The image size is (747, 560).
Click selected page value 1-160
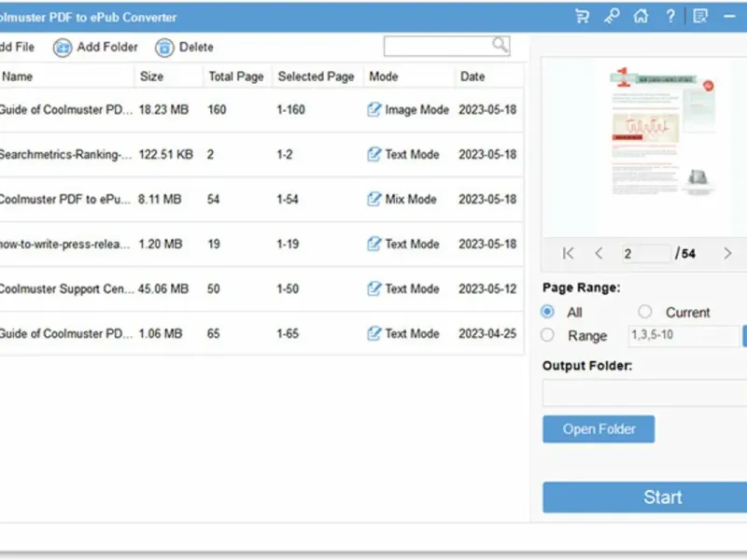pos(290,109)
